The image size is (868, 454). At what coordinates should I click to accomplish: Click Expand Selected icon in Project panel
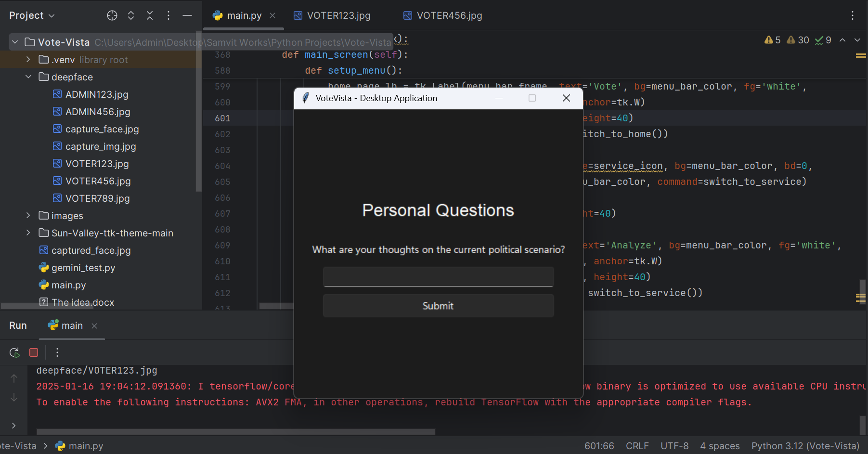click(131, 15)
